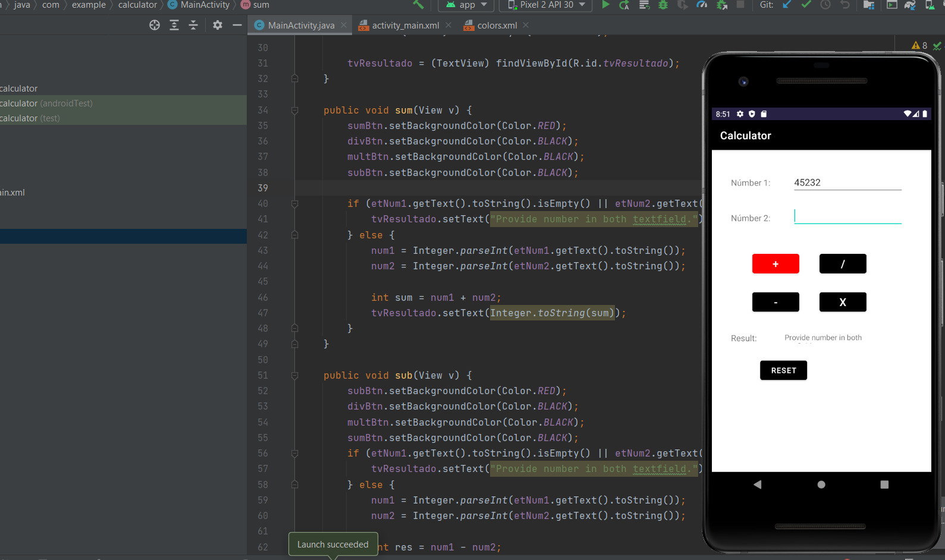This screenshot has height=560, width=945.
Task: Click the closing fold marker at line 32
Action: click(x=294, y=78)
